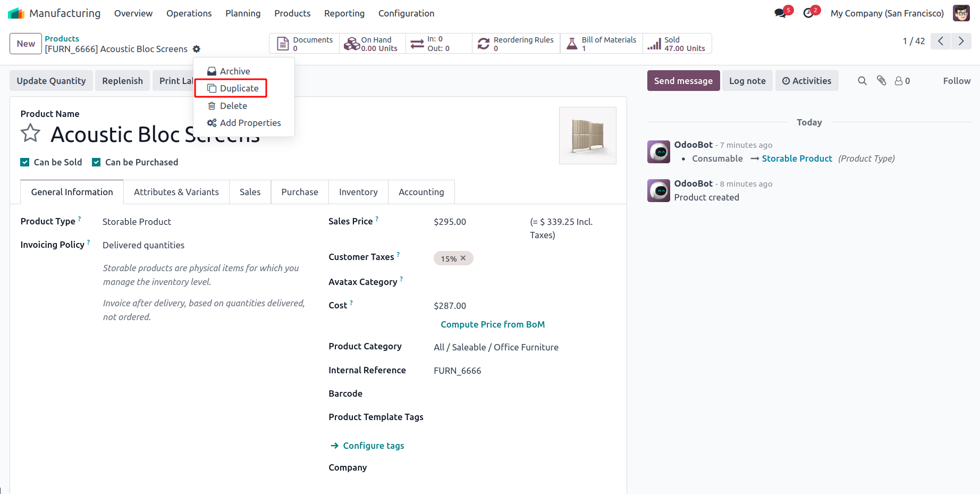Go to previous record arrow

click(941, 41)
